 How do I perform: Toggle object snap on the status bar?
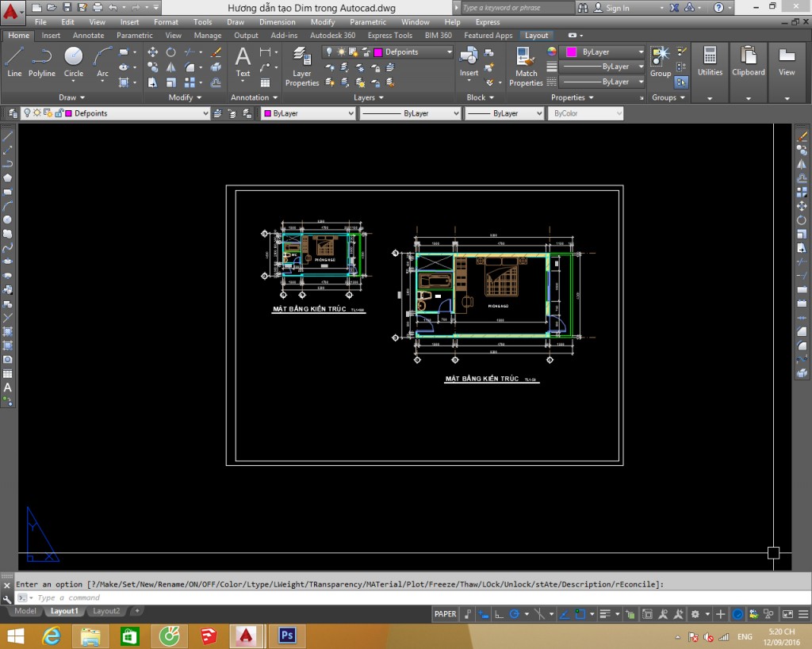pos(580,613)
